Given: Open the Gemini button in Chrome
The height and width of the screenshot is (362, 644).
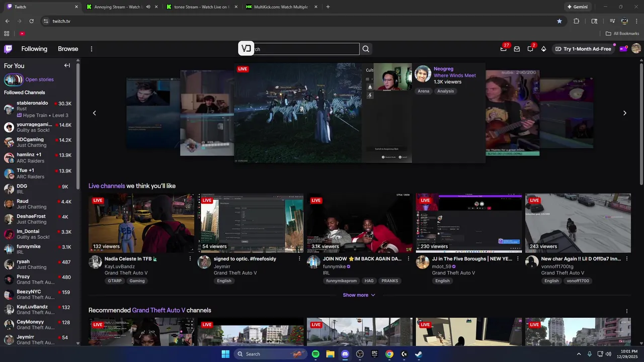Looking at the screenshot, I should point(577,7).
